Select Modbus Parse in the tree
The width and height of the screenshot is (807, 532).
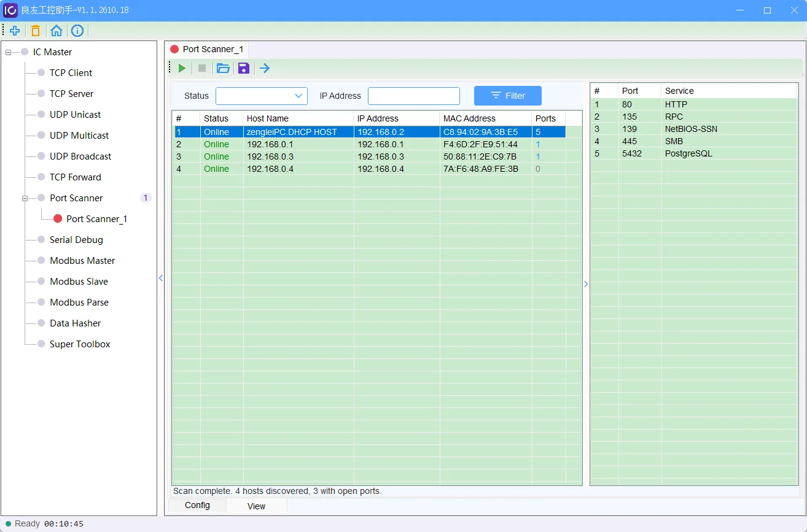point(79,303)
